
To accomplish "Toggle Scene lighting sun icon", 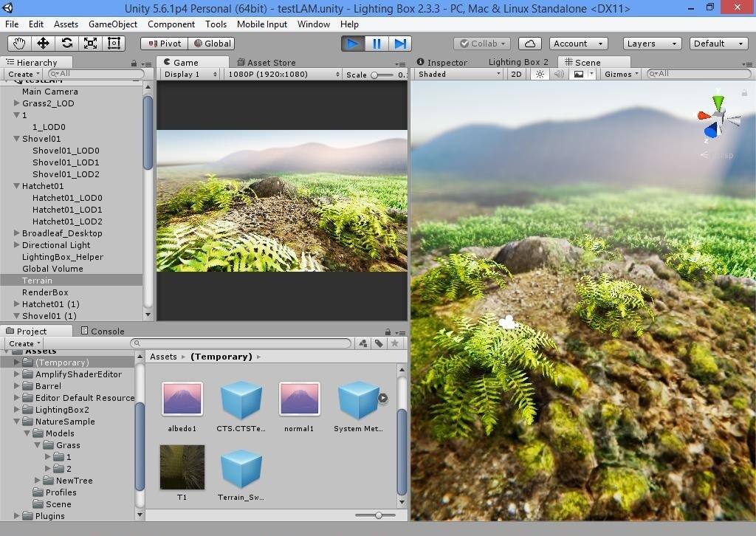I will (x=540, y=74).
